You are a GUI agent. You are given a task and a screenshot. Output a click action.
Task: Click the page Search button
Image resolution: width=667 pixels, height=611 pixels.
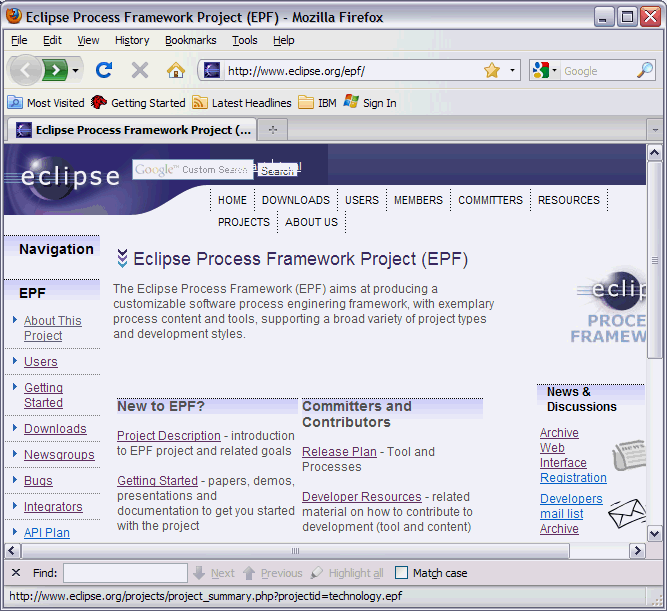pyautogui.click(x=277, y=171)
